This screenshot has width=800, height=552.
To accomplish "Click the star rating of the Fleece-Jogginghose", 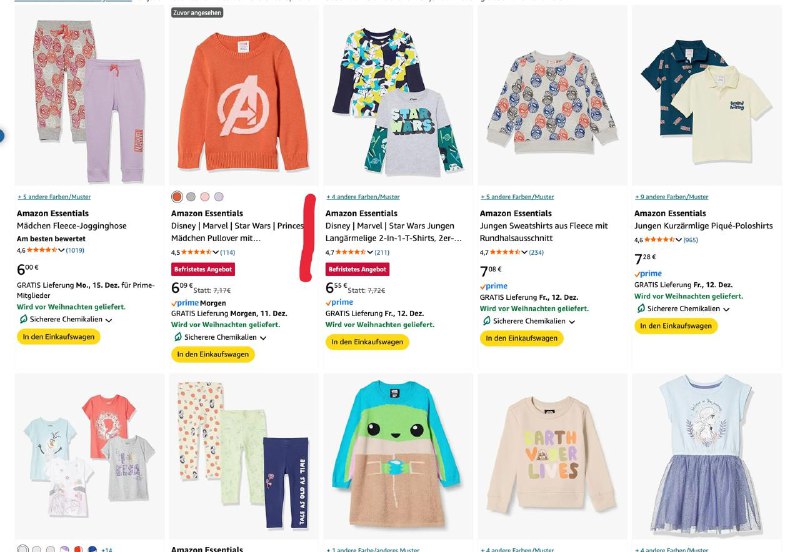I will pyautogui.click(x=44, y=252).
